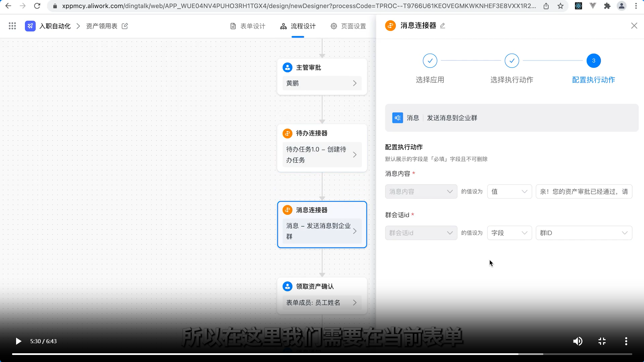
Task: Click the 领取资产确认 node user icon
Action: (x=287, y=286)
